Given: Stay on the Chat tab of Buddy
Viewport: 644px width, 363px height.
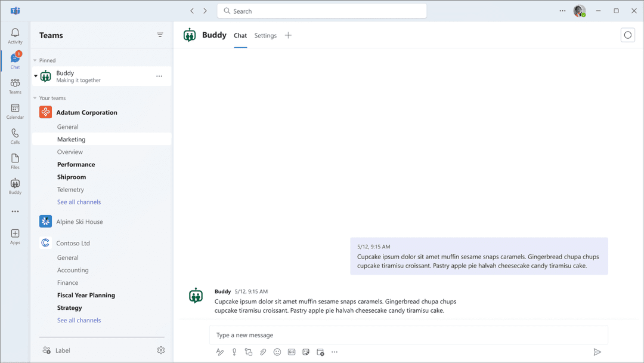Looking at the screenshot, I should (240, 35).
